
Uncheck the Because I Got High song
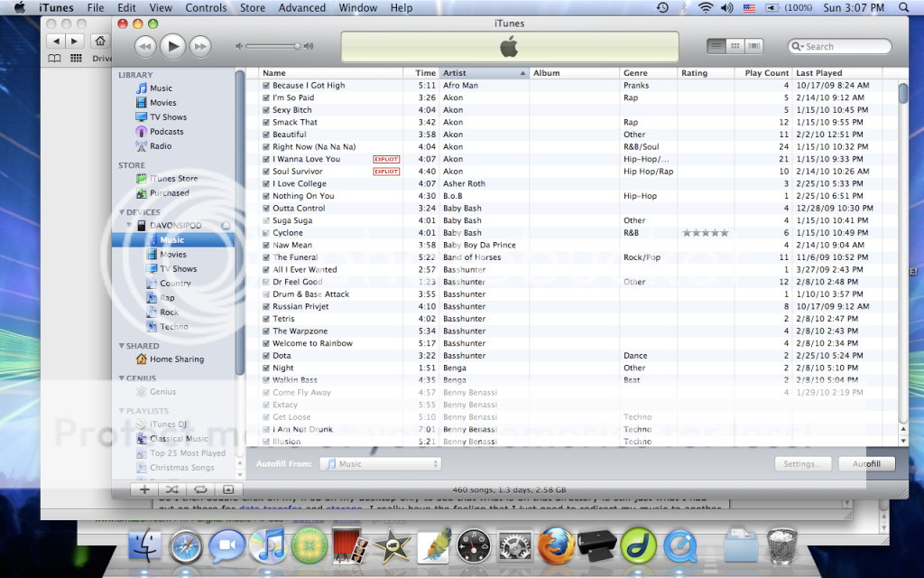[266, 86]
